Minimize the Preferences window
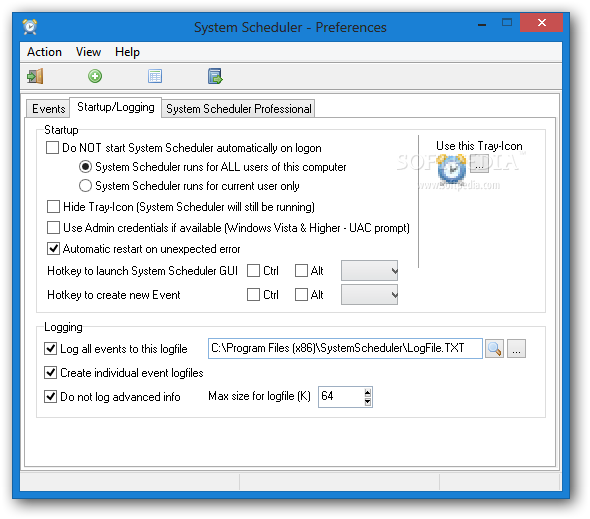590x519 pixels. [482, 25]
